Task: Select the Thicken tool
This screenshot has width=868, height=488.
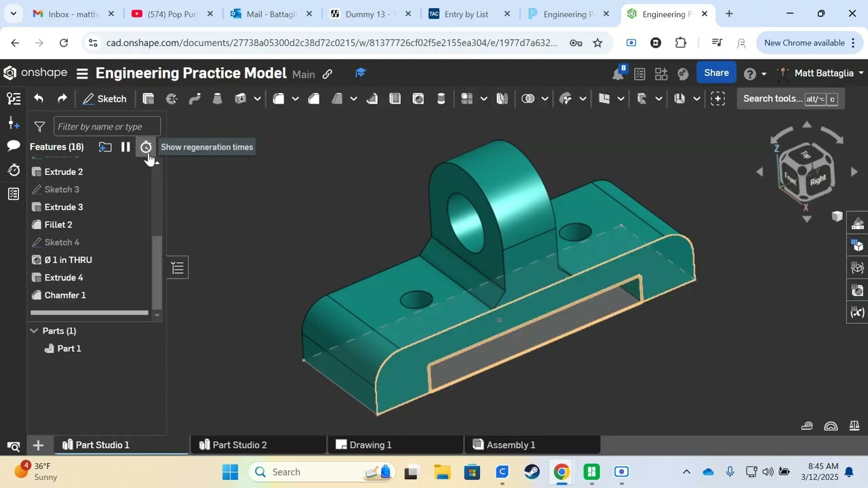Action: tap(240, 99)
